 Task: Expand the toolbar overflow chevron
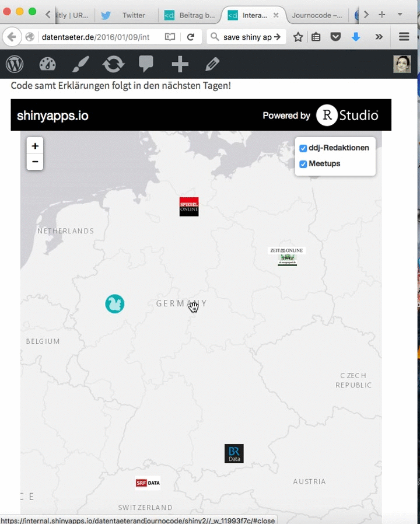(x=379, y=37)
